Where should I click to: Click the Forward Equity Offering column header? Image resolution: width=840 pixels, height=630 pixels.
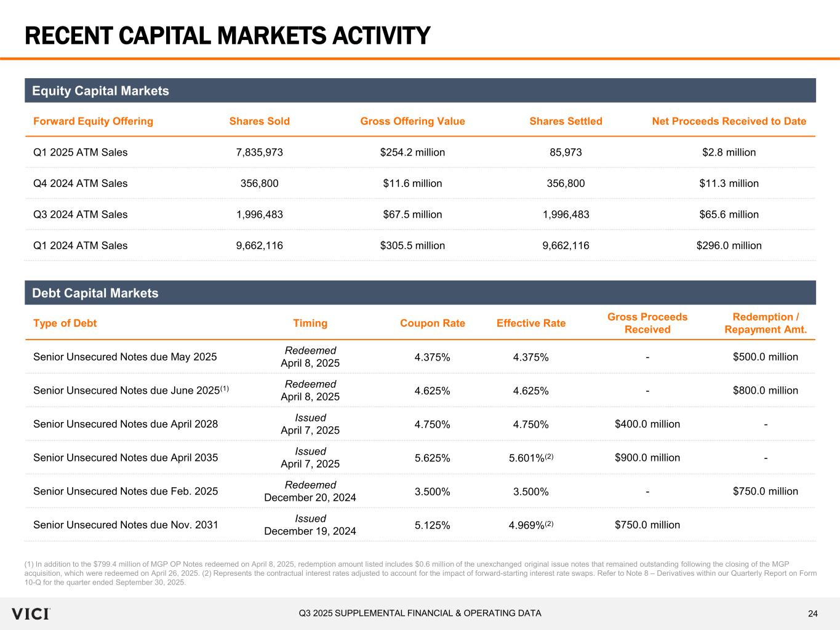click(x=93, y=121)
